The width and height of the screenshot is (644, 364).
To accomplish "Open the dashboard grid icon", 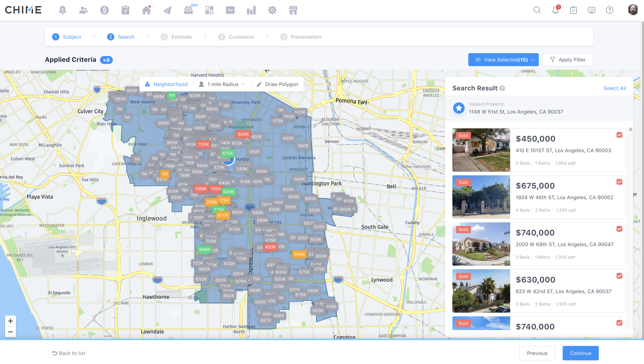I will coord(209,10).
